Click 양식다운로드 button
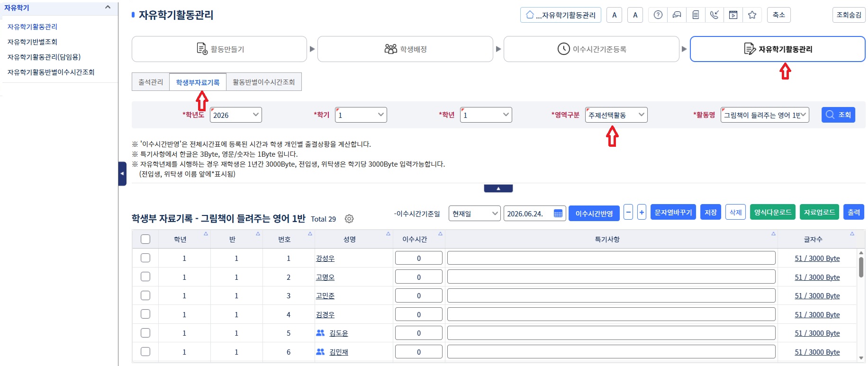868x366 pixels. pos(773,212)
